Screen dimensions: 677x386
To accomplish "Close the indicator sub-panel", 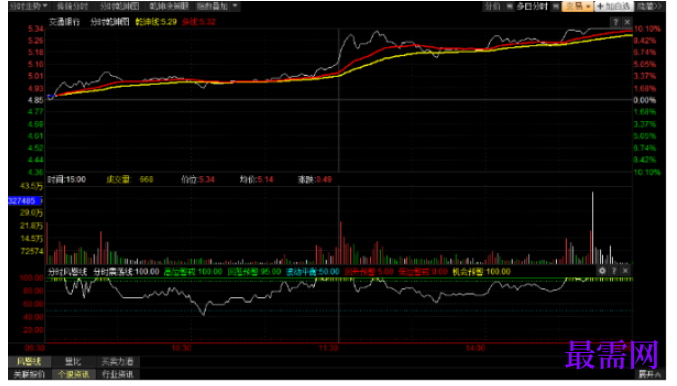I will coord(625,271).
